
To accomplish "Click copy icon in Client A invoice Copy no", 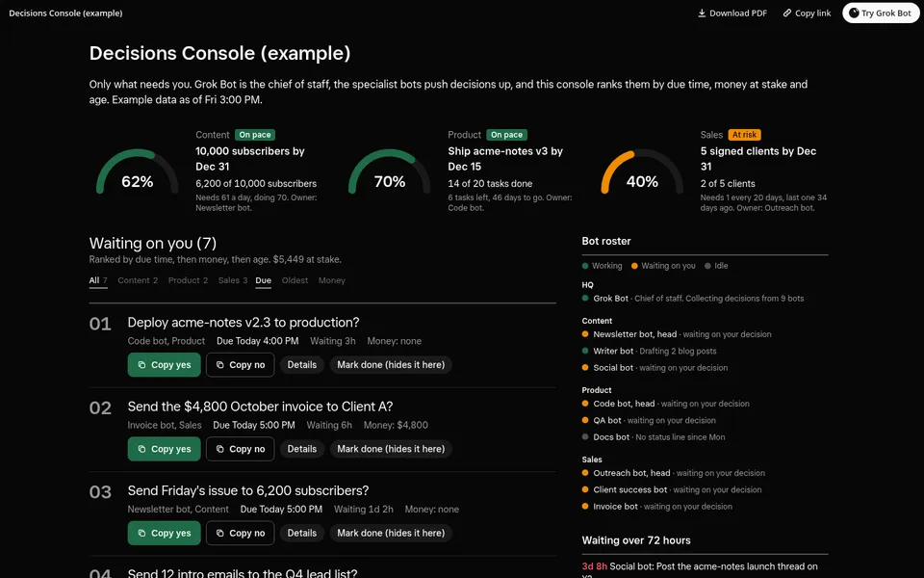I will [219, 449].
